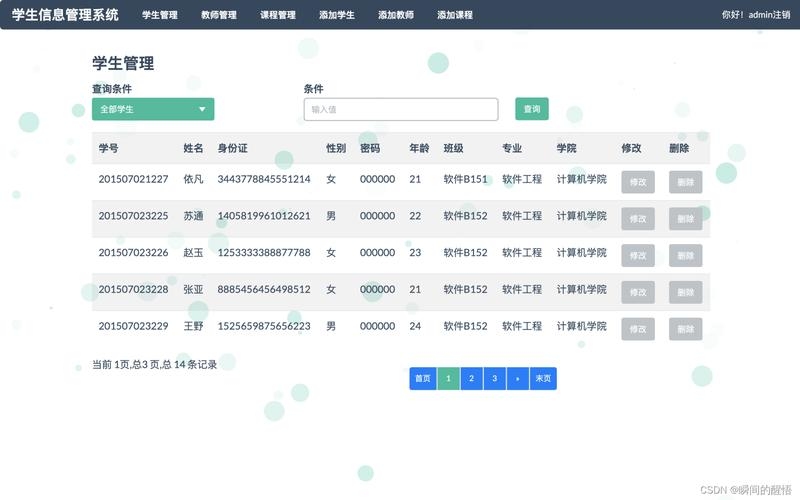The height and width of the screenshot is (500, 800).
Task: Click the name 苏通 in table
Action: pos(193,216)
